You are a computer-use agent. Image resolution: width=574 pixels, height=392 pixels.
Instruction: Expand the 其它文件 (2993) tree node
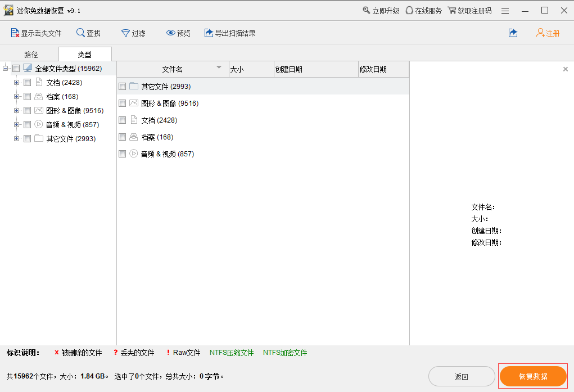point(16,138)
